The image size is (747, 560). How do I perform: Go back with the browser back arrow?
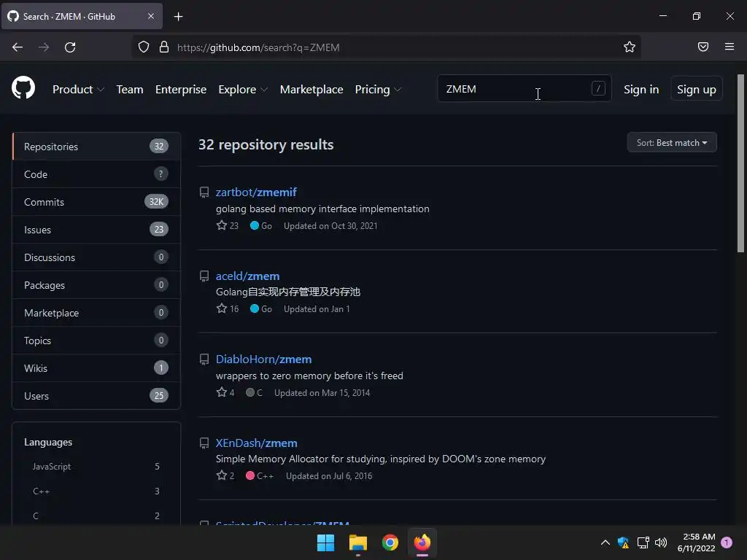click(18, 47)
